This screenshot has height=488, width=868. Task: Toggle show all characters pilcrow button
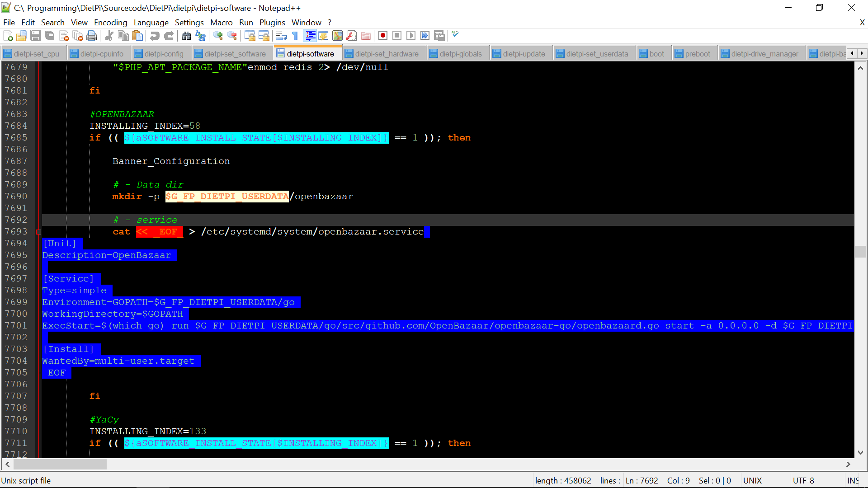point(295,36)
